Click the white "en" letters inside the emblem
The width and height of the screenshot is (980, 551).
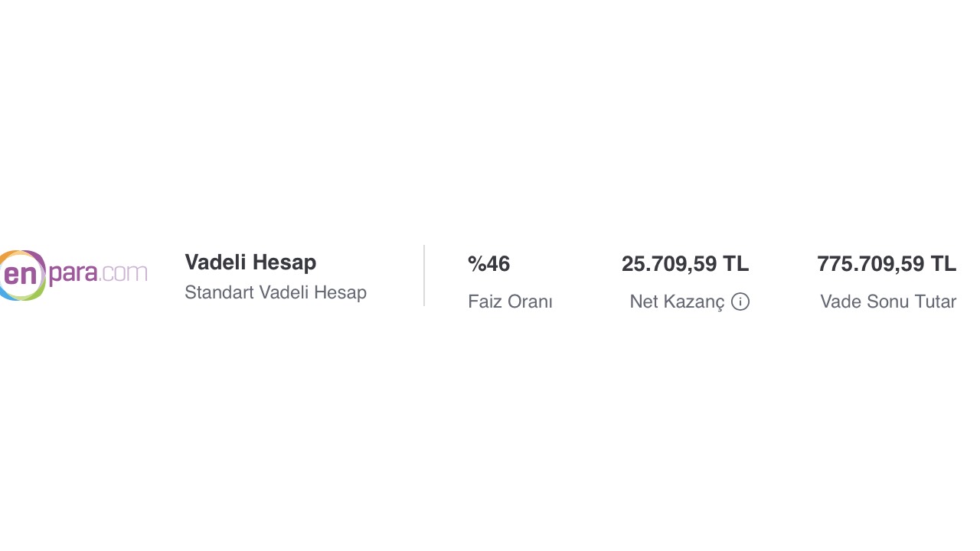click(x=21, y=274)
